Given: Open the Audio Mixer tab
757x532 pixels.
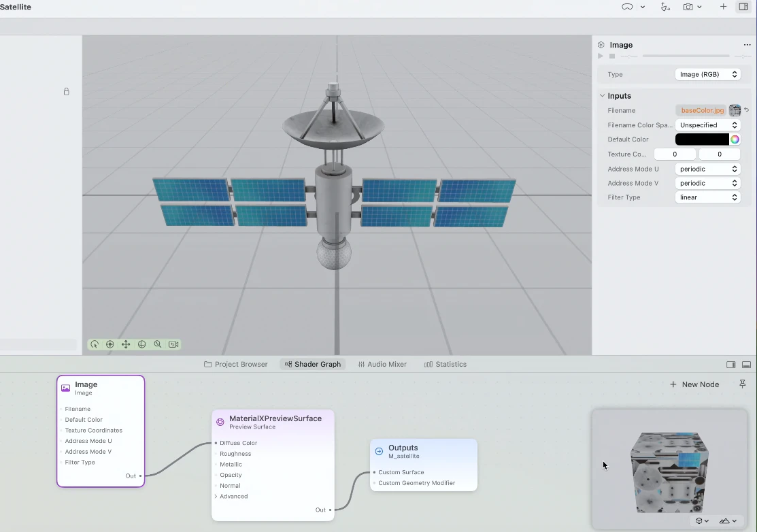Looking at the screenshot, I should 382,364.
